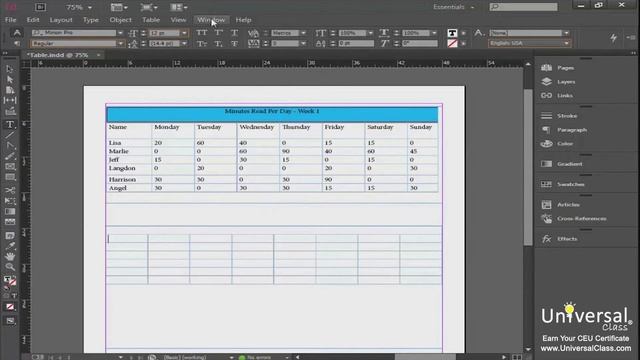Select the Rectangle tool
Image resolution: width=640 pixels, height=360 pixels.
tap(10, 178)
